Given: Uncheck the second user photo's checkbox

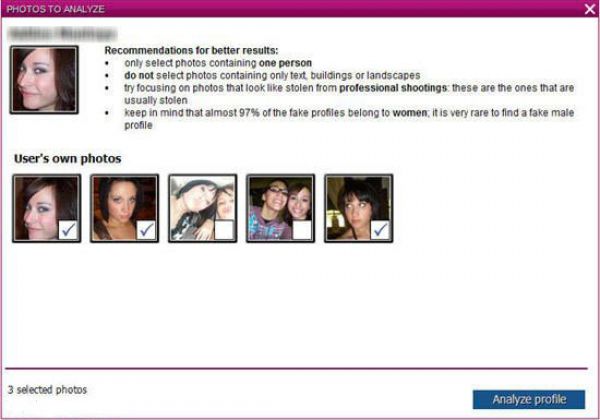Looking at the screenshot, I should click(146, 230).
